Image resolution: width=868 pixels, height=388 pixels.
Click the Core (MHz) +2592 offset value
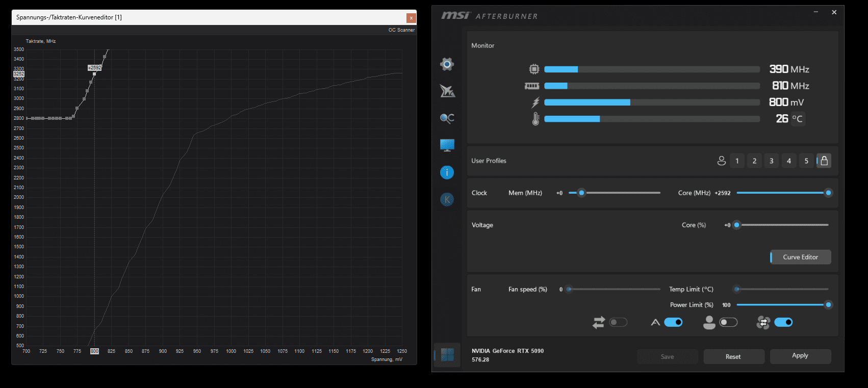[723, 193]
